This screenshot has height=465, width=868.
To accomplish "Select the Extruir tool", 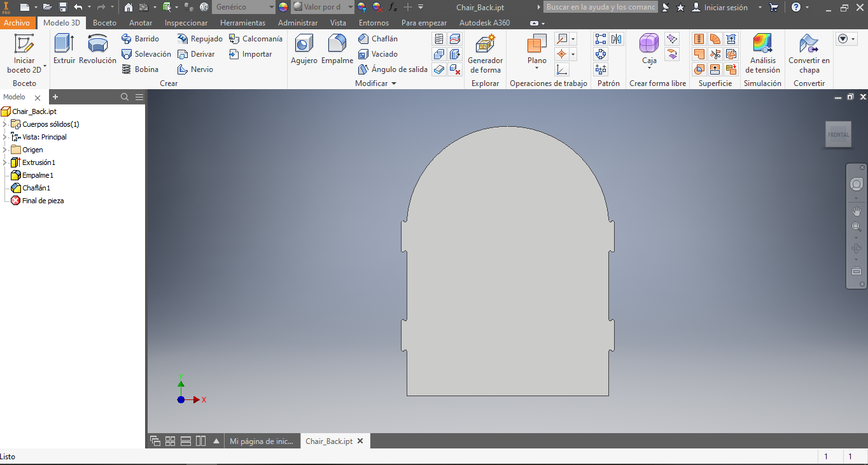I will [x=64, y=49].
